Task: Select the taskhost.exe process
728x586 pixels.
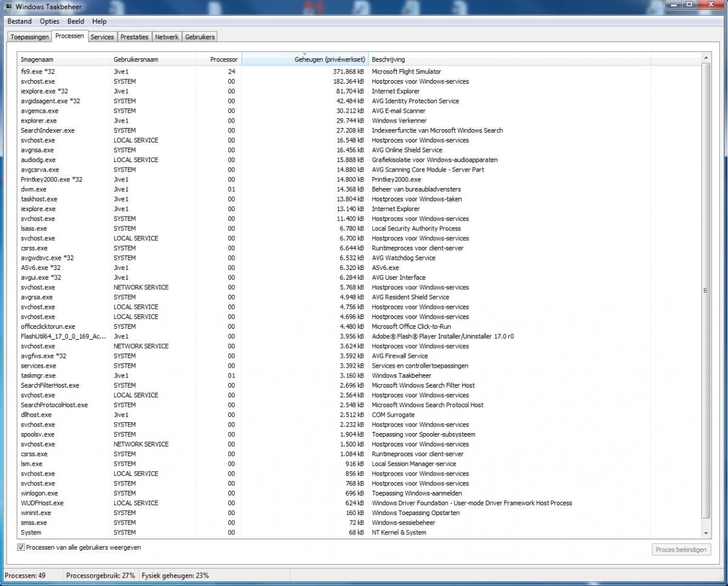Action: (359, 199)
